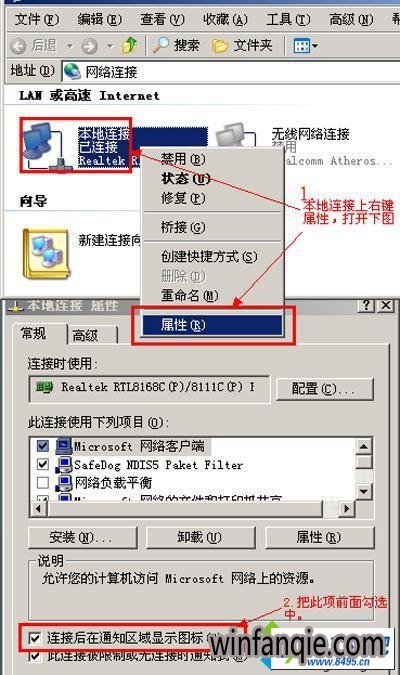Enable the network load balancing checkbox
The width and height of the screenshot is (400, 675).
(x=43, y=483)
